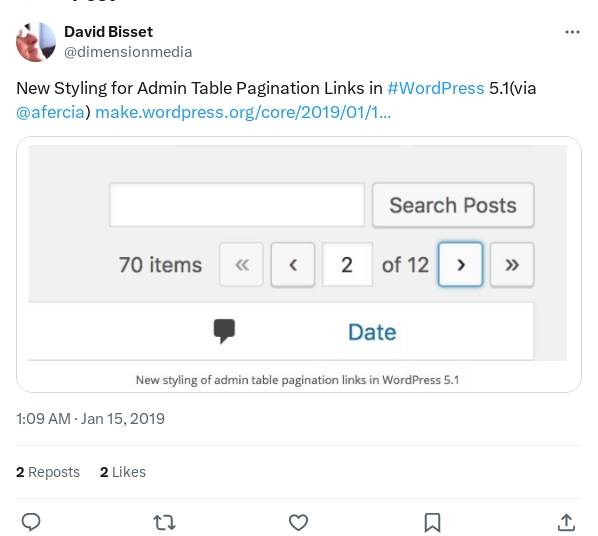Follow the make.wordpress.org article link
598x536 pixels.
tap(243, 112)
